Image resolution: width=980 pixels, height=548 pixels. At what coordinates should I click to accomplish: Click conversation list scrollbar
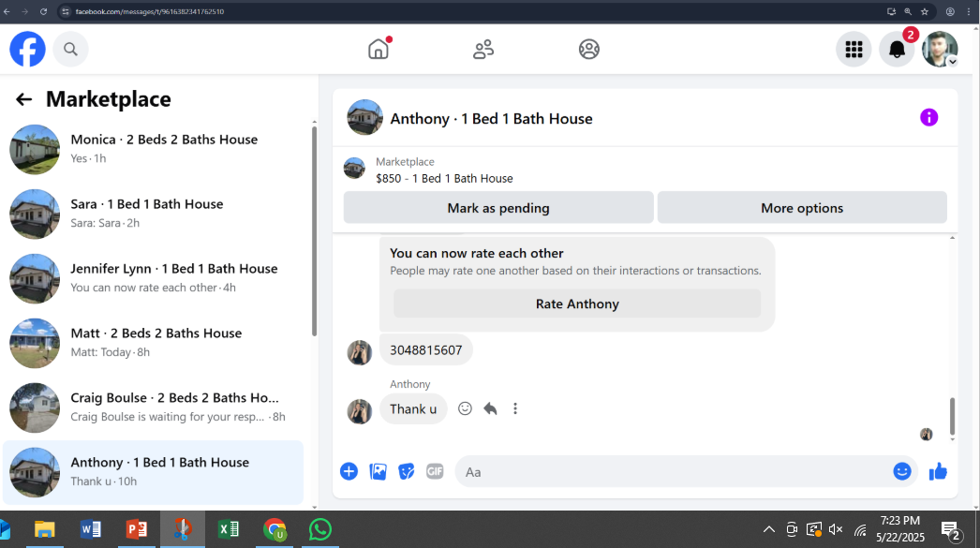[315, 231]
